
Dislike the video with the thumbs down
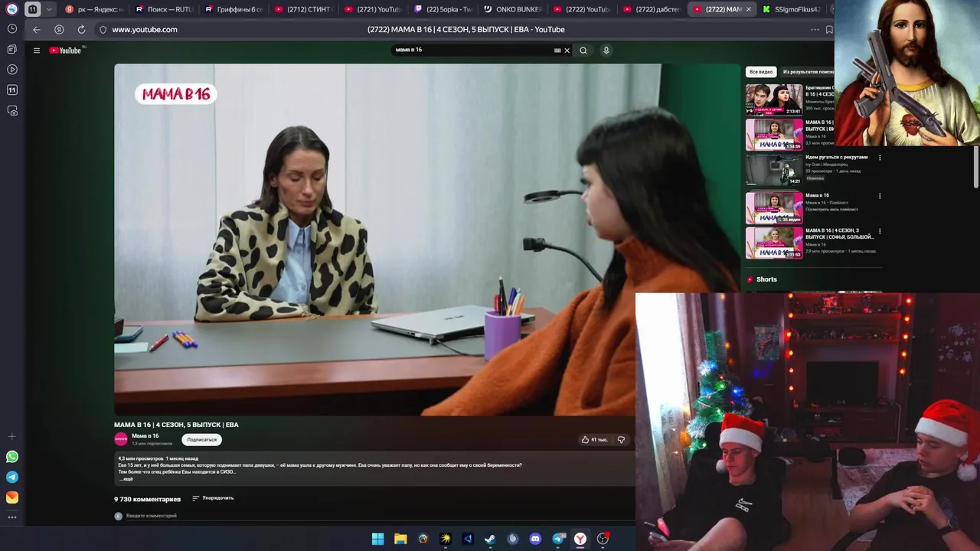click(x=621, y=440)
